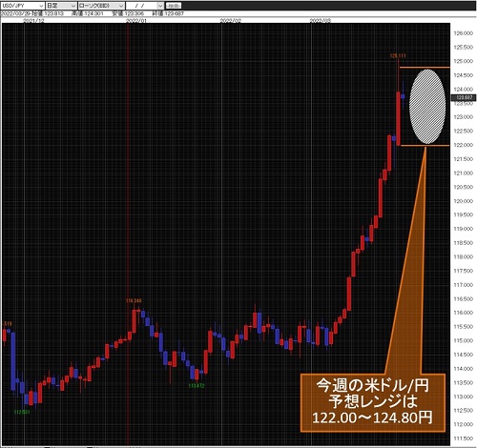The height and width of the screenshot is (448, 477).
Task: Click the 2021/12 date axis label
Action: click(34, 20)
